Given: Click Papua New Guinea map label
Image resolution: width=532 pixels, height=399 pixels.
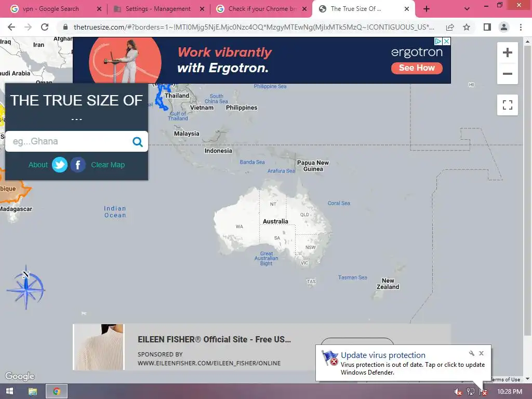Looking at the screenshot, I should point(313,166).
